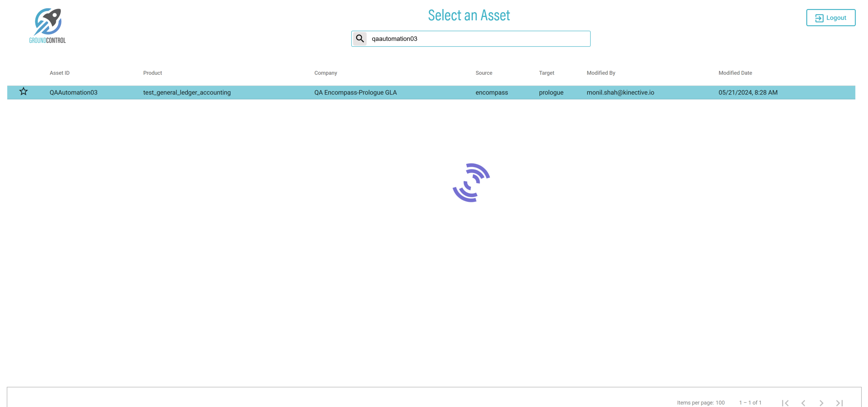Click the Logout button
868x407 pixels.
tap(830, 18)
